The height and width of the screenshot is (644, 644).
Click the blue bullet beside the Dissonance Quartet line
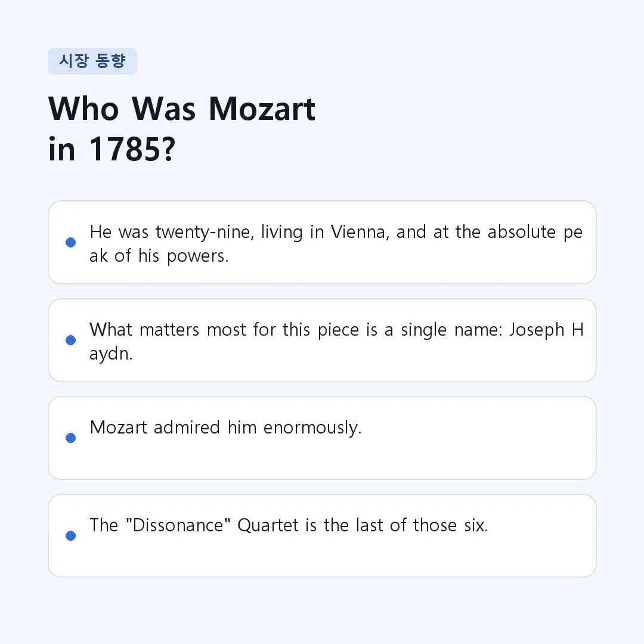pyautogui.click(x=70, y=535)
